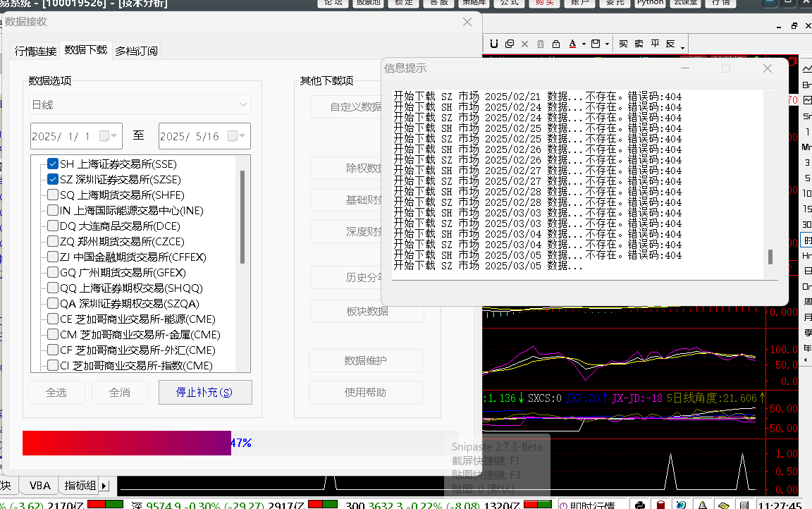Open toolbar overflow arrow after 反 icon
The width and height of the screenshot is (812, 509).
tap(682, 48)
